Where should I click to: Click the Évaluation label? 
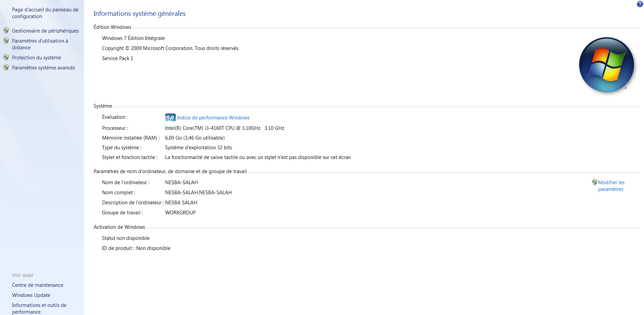[115, 117]
